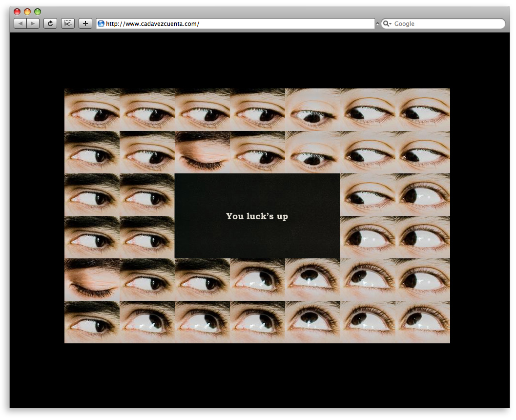Screen dimensions: 516x420
Task: Click the top-left corner eye tile
Action: coord(92,110)
